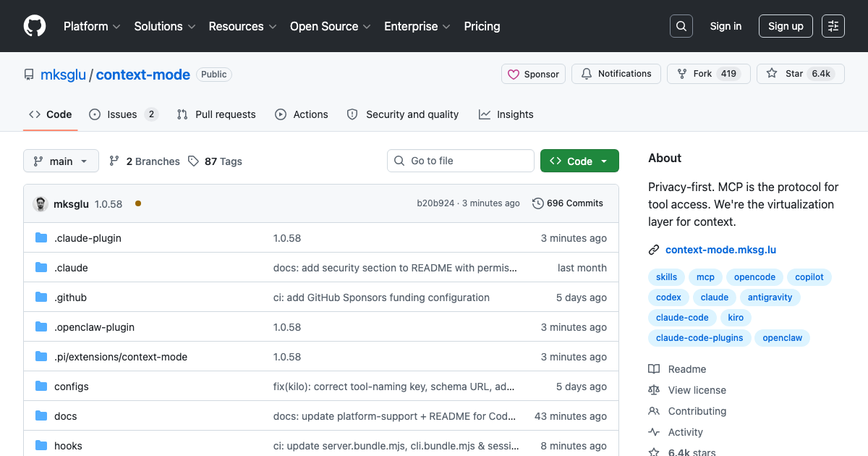
Task: Open the main branch selector dropdown
Action: (61, 161)
